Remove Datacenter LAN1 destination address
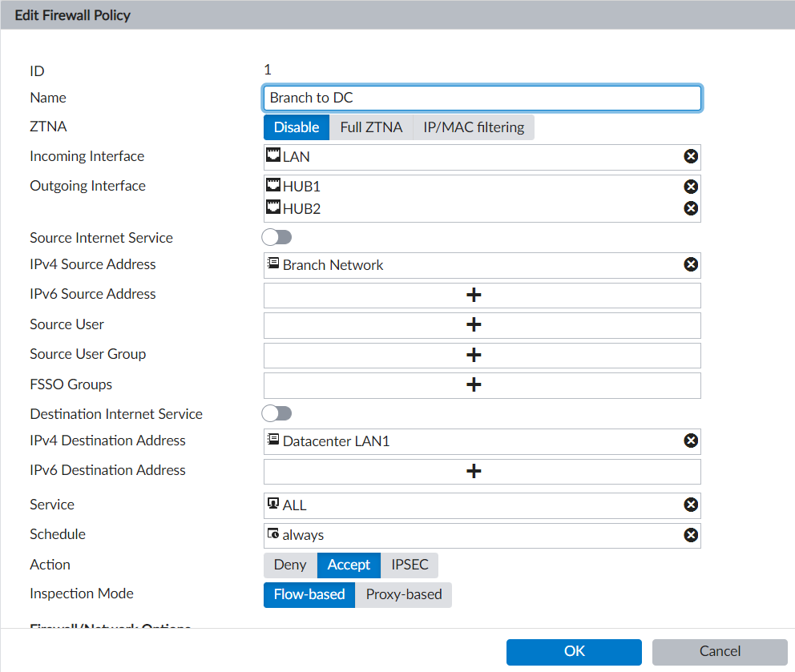The image size is (795, 672). (690, 441)
